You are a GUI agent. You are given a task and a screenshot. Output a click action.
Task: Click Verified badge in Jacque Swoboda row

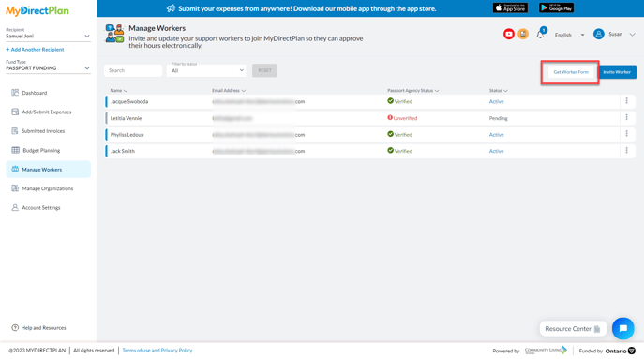[x=399, y=101]
